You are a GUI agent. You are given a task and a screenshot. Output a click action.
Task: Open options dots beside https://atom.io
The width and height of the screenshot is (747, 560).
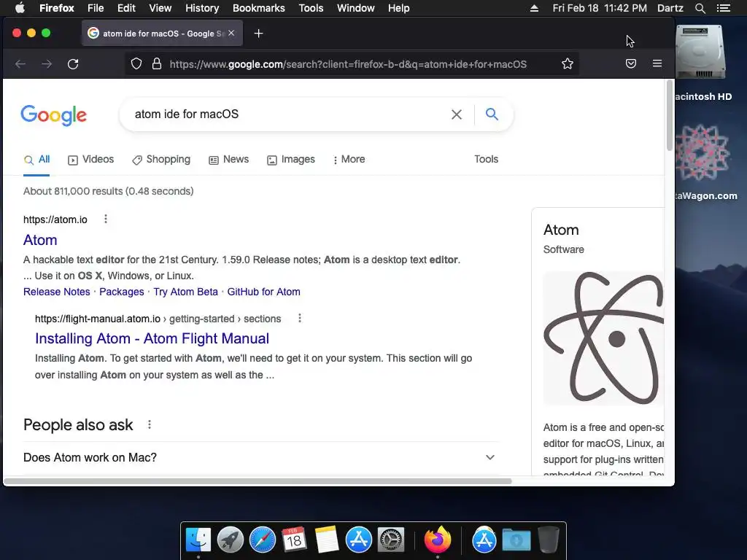[106, 219]
